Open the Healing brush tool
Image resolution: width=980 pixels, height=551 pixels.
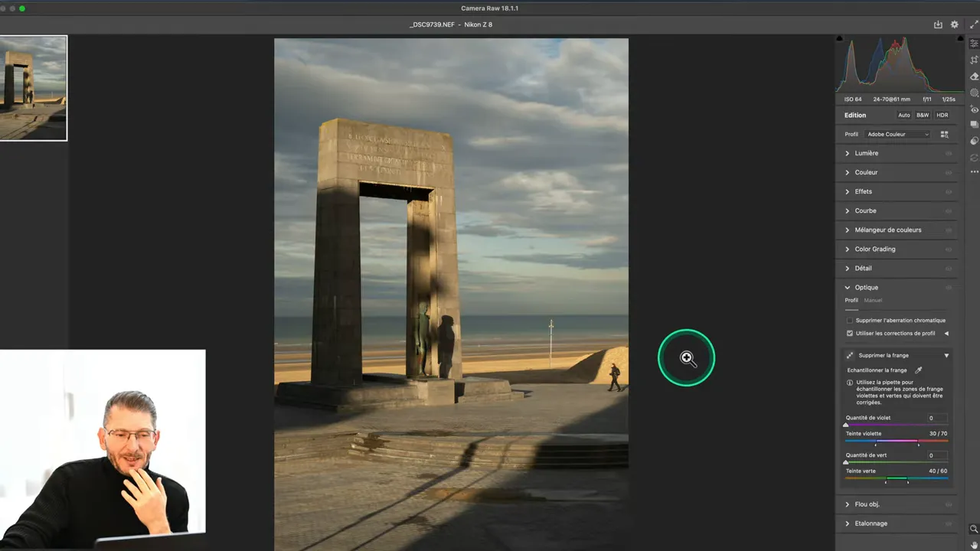[974, 77]
